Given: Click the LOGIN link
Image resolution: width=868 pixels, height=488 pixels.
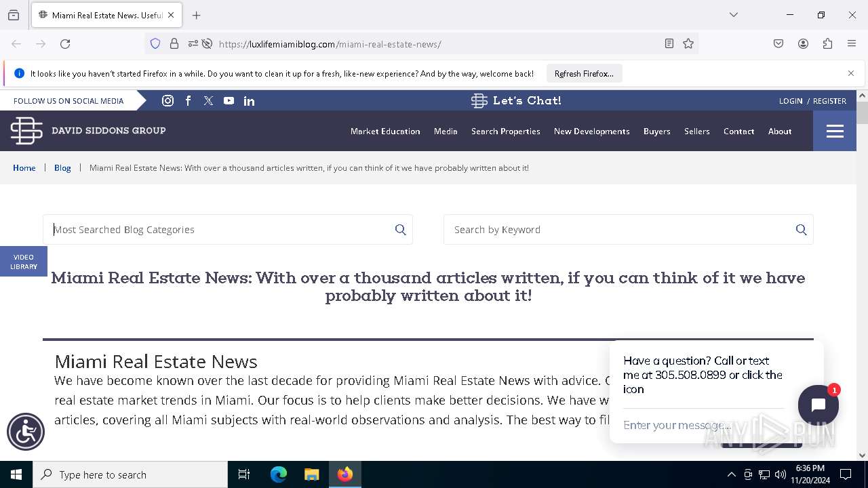Looking at the screenshot, I should click(x=791, y=101).
